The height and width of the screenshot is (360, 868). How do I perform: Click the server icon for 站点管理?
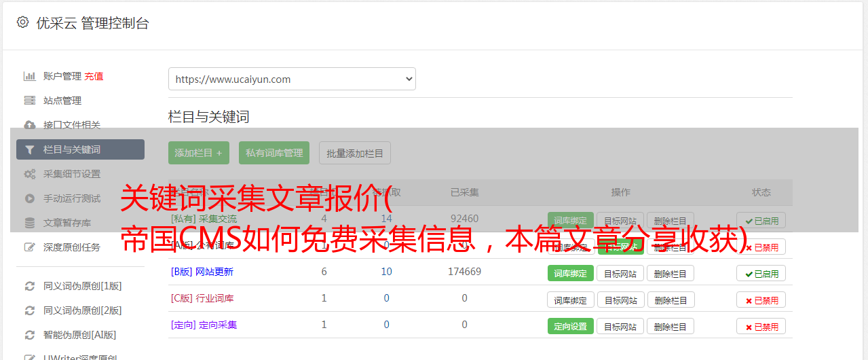pyautogui.click(x=30, y=101)
